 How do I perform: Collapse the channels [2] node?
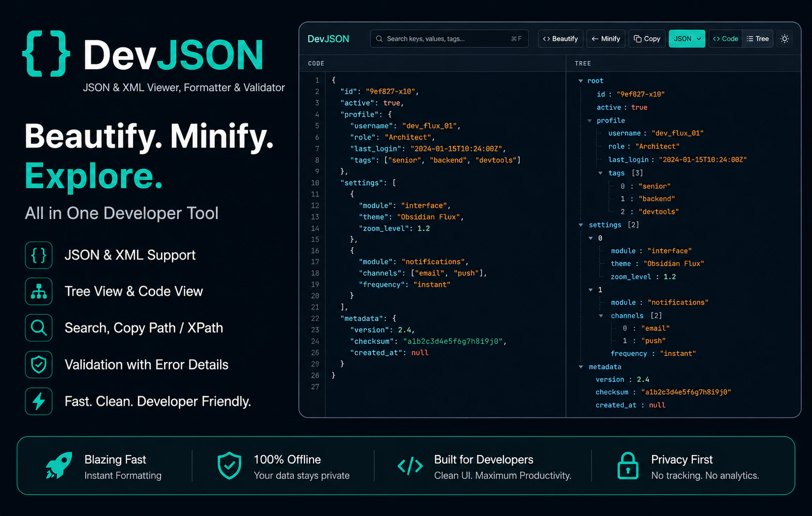[601, 316]
